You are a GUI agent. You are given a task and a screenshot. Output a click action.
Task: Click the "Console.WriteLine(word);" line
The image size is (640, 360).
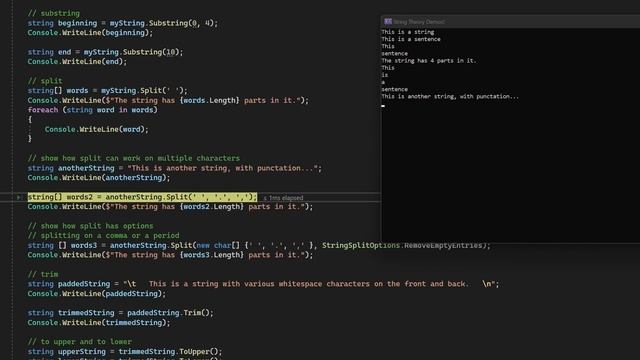[x=97, y=129]
